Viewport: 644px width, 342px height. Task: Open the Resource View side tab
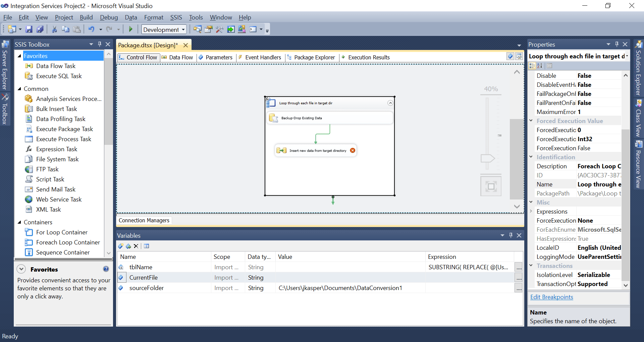click(x=638, y=165)
